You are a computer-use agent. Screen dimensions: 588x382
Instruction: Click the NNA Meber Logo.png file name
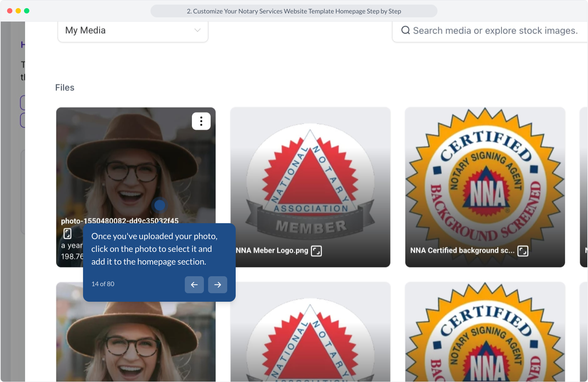(x=272, y=250)
